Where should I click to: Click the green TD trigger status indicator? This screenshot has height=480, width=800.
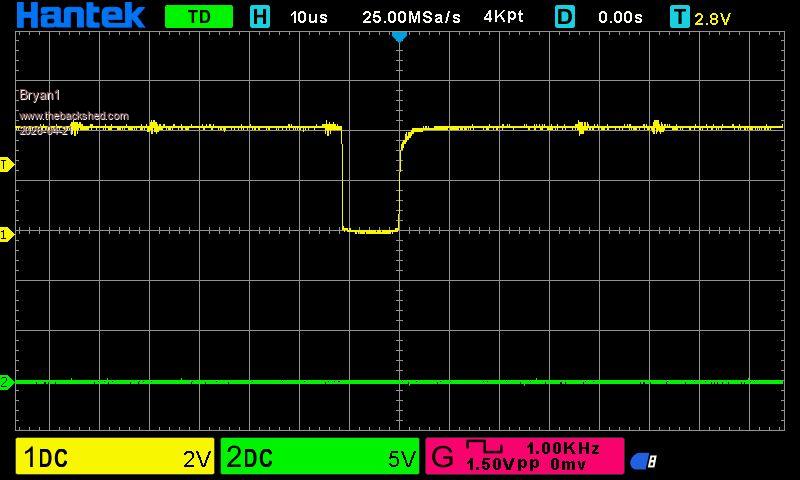click(x=198, y=17)
